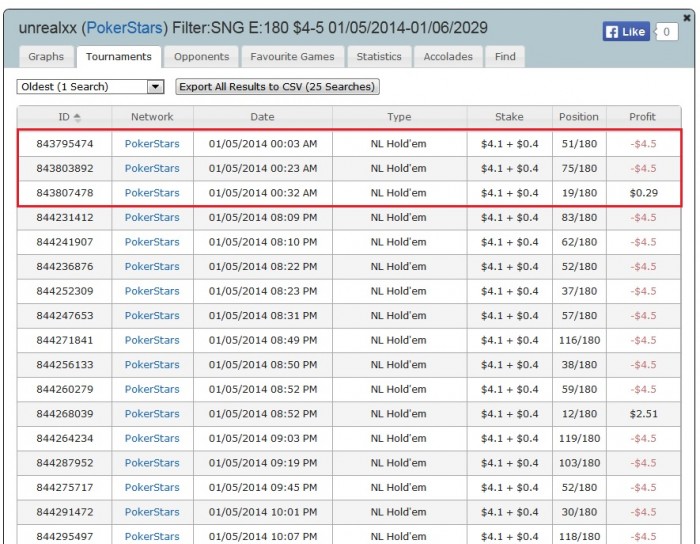This screenshot has height=544, width=700.
Task: Sort by the Type column header
Action: click(399, 117)
